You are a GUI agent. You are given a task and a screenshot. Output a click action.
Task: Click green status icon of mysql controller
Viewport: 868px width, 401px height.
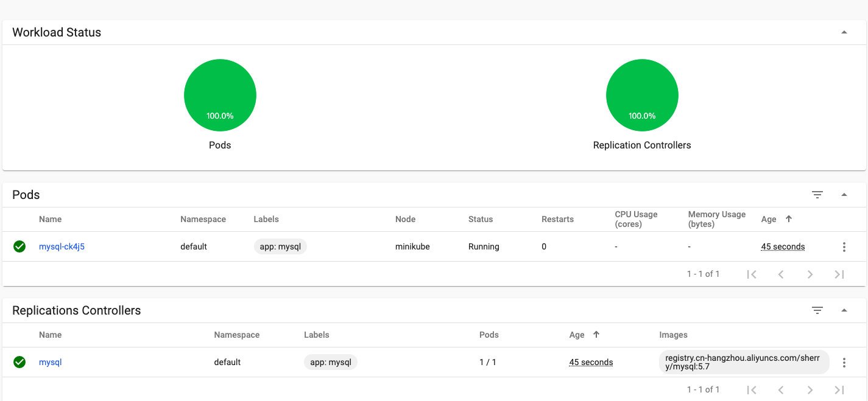pyautogui.click(x=19, y=362)
